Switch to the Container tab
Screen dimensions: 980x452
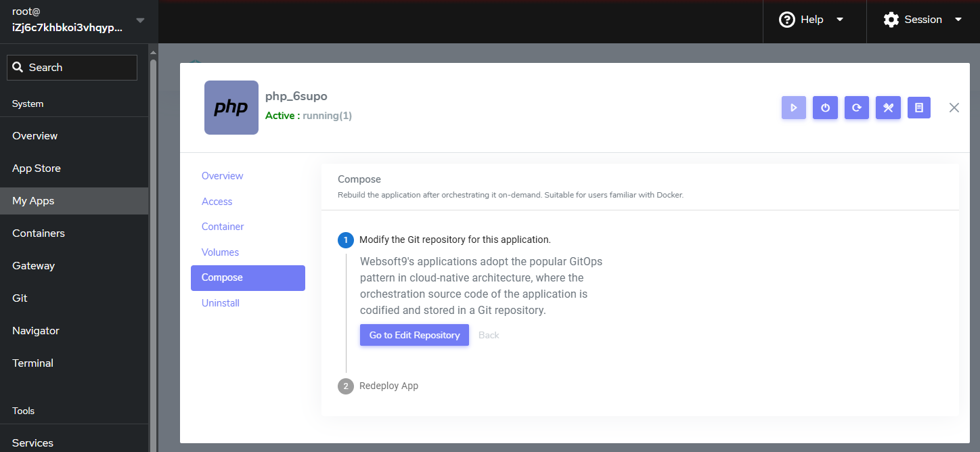click(x=223, y=227)
